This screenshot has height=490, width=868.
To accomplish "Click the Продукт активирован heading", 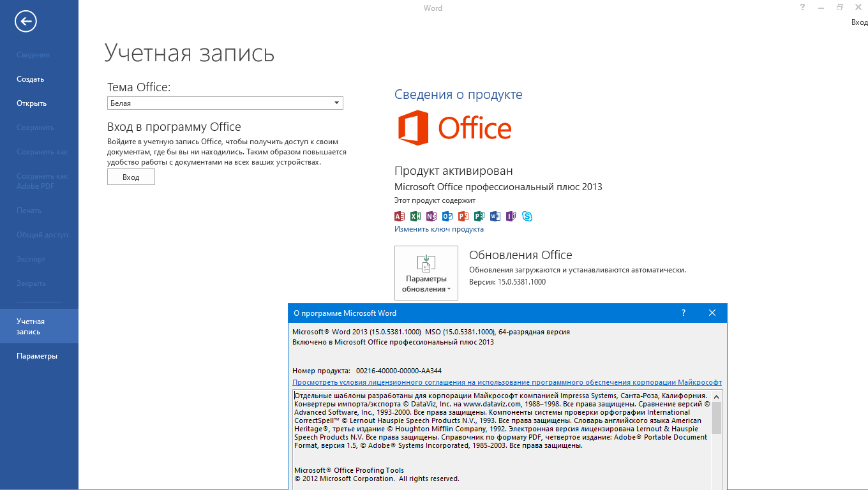I will pos(453,171).
